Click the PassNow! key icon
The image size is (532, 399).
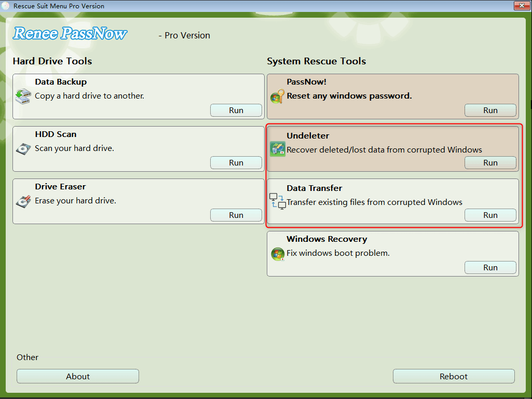278,97
